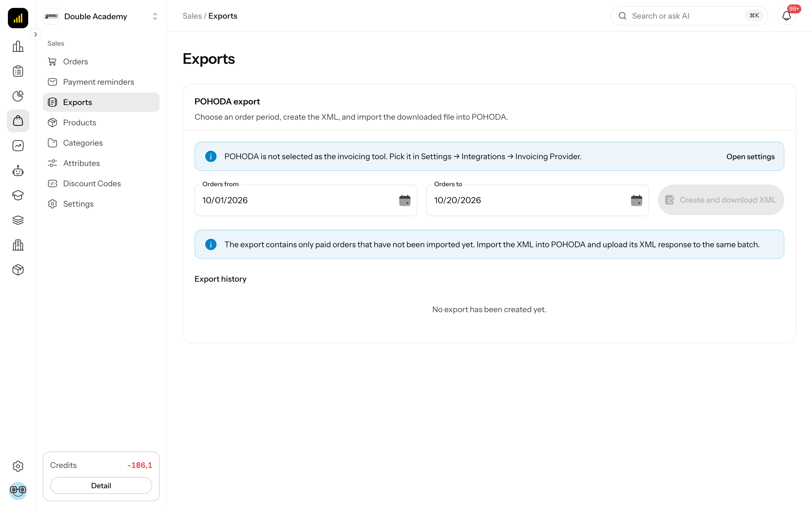Select the Exports menu item

tap(101, 102)
